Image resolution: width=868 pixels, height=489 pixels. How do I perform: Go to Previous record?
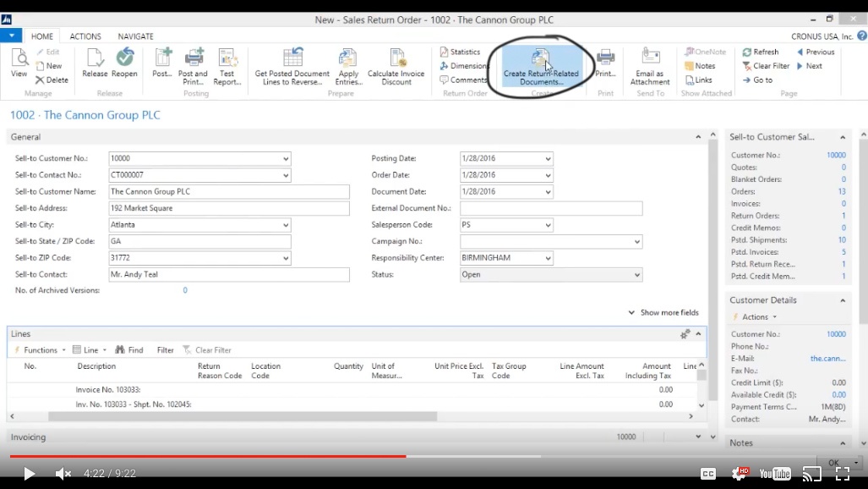pos(816,52)
